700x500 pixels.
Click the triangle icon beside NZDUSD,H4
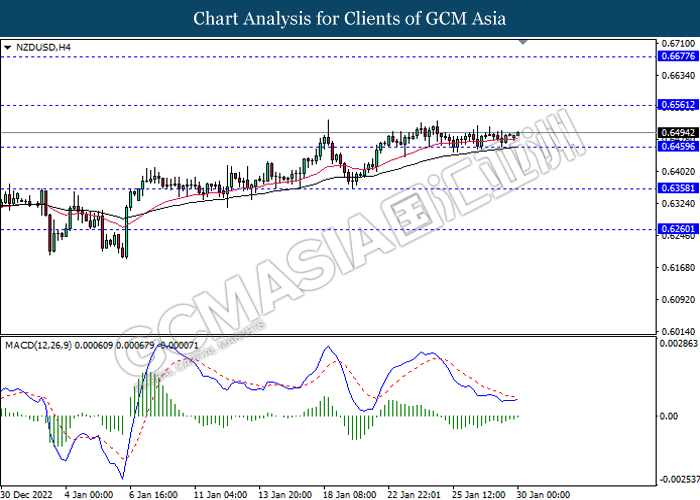click(8, 47)
